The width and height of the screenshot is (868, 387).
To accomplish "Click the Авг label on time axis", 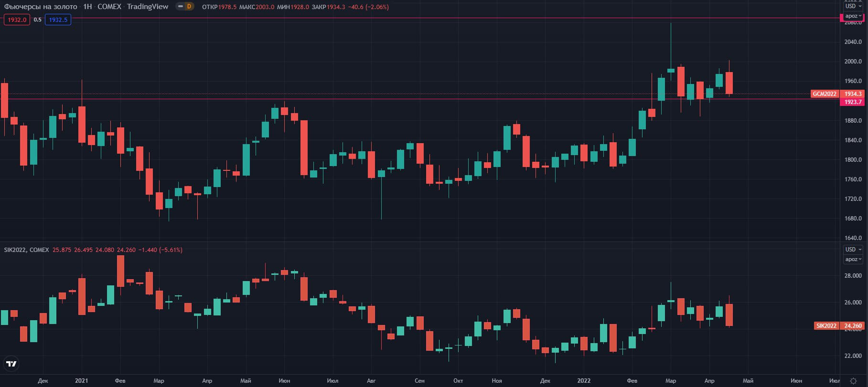I will (371, 380).
